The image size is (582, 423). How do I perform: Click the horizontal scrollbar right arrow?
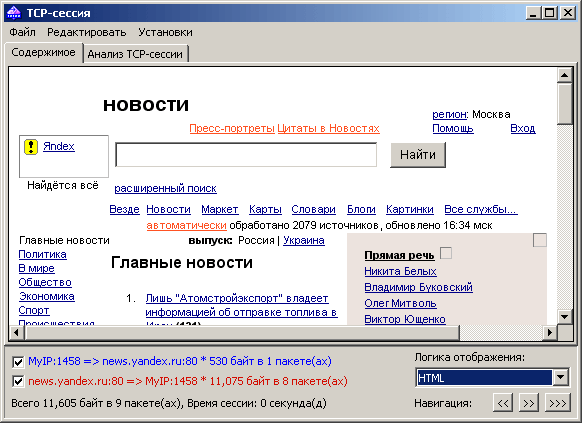550,333
